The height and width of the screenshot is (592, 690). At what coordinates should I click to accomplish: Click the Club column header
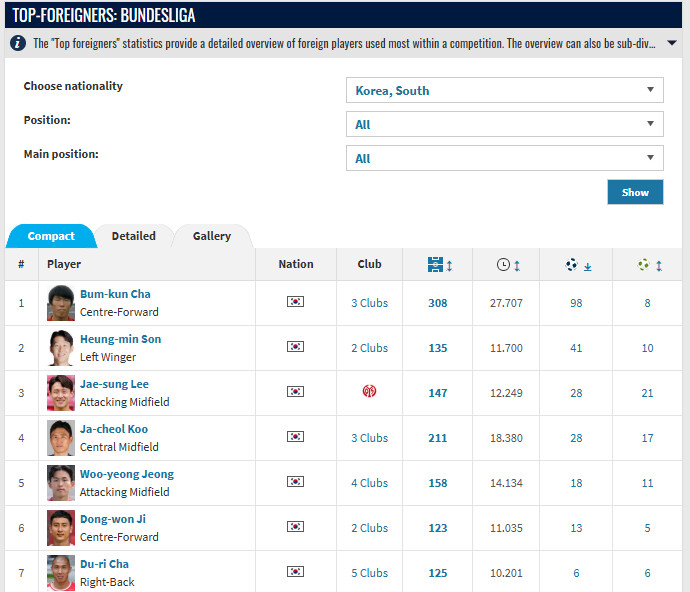point(369,264)
